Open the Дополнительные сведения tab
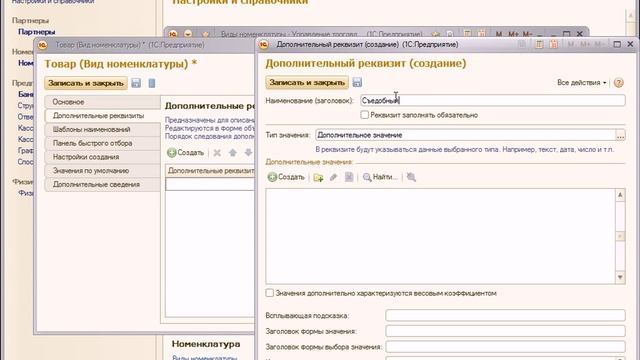This screenshot has width=640, height=360. coord(102,184)
